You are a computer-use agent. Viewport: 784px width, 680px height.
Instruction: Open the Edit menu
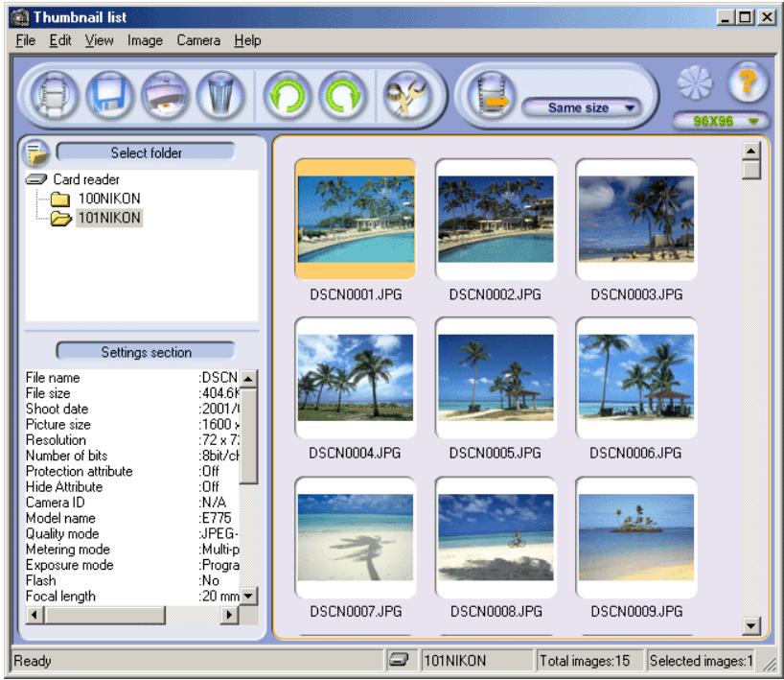click(x=60, y=40)
